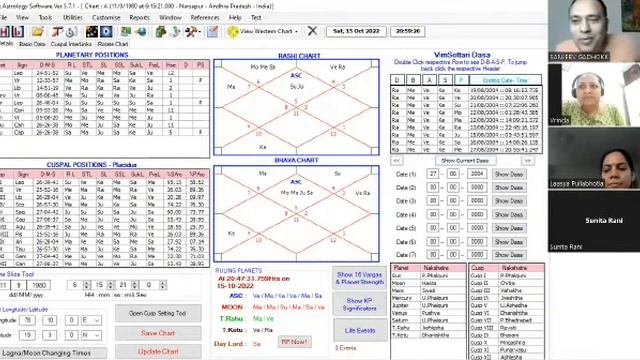Expand View Western Chart dropdown arrow
The image size is (640, 360).
click(x=296, y=31)
